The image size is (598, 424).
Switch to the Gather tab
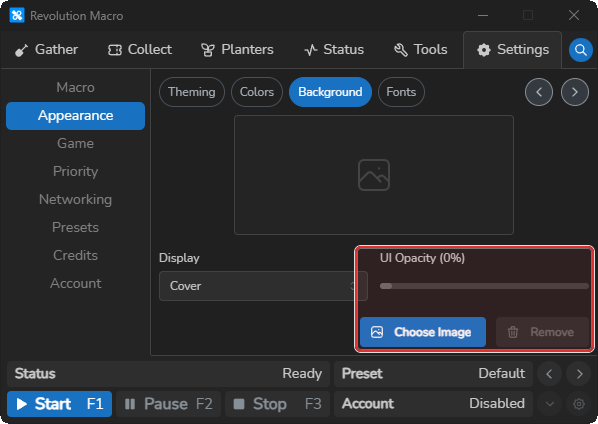coord(46,50)
